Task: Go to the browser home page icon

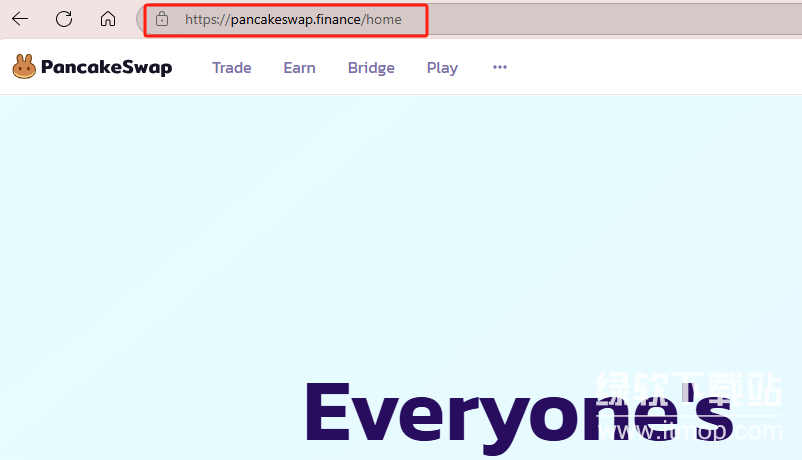Action: click(x=108, y=19)
